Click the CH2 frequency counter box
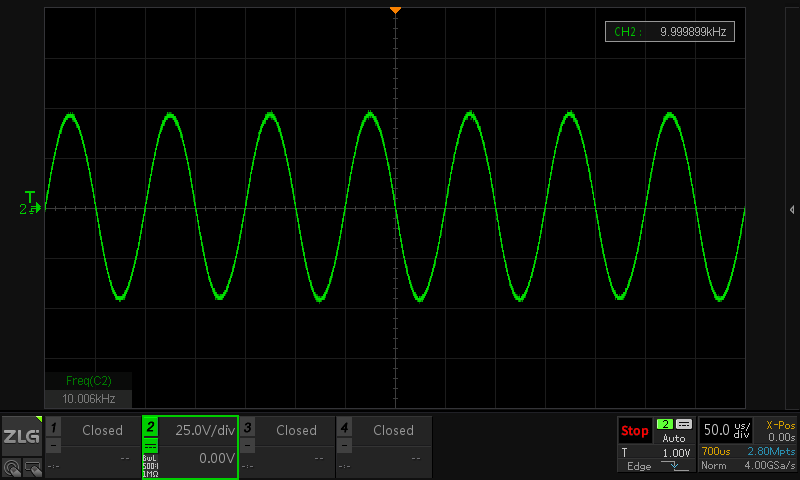 tap(670, 33)
